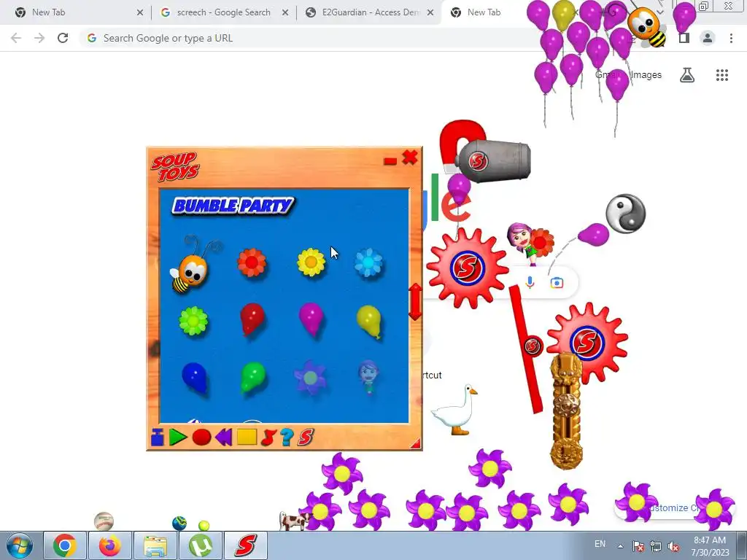Click the Soup Toys taskbar button
Screen dimensions: 747x560
pos(246,545)
